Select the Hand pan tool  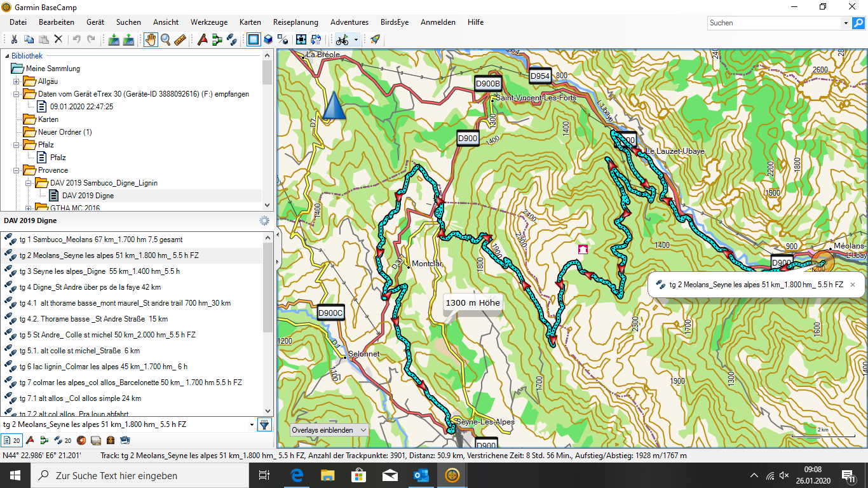coord(151,39)
